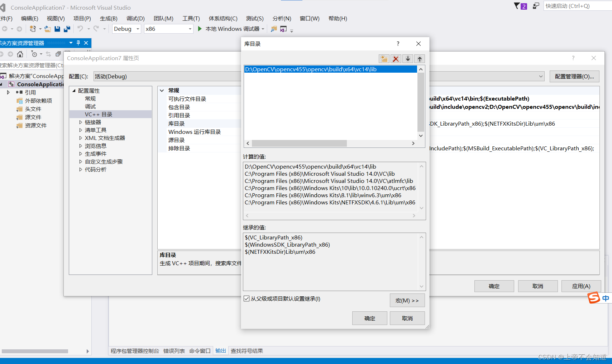Click Home icon in Solution Explorer toolbar
The height and width of the screenshot is (364, 612).
coord(20,54)
